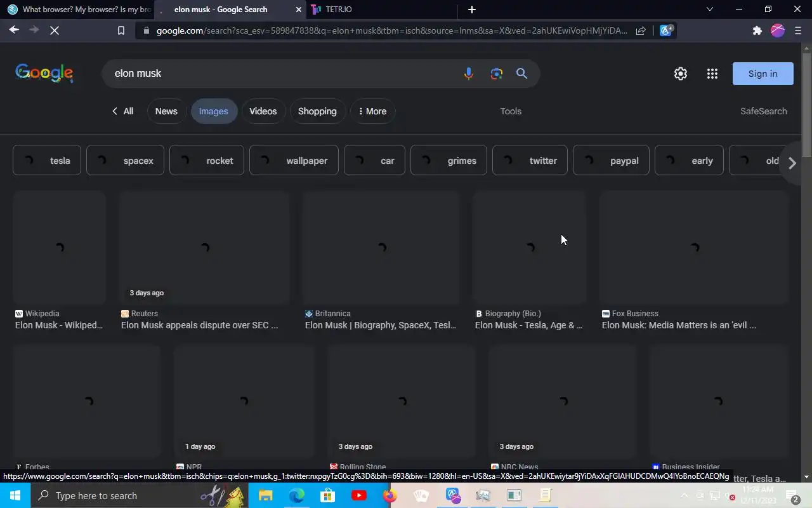The width and height of the screenshot is (812, 508).
Task: Open Elon Musk Biography, SpaceX Britannica link
Action: (x=381, y=325)
